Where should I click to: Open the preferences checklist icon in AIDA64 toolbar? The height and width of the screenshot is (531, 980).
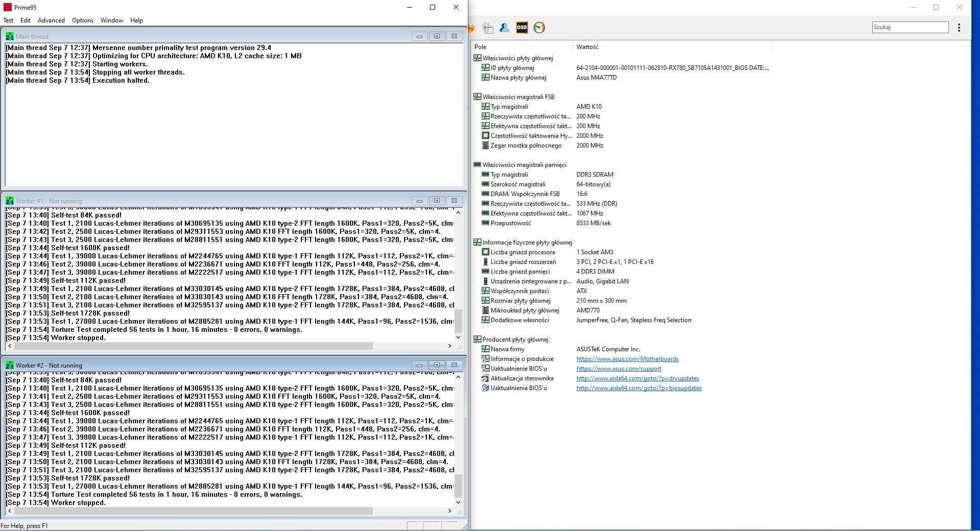pyautogui.click(x=488, y=28)
